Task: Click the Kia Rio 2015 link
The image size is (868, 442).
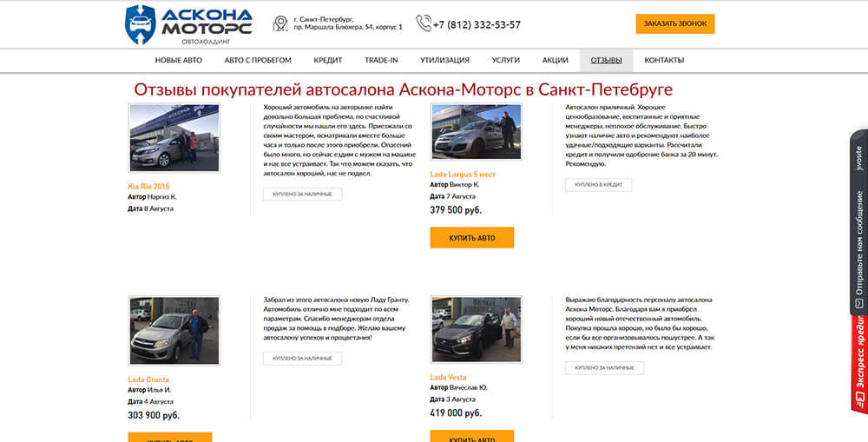Action: click(x=149, y=187)
